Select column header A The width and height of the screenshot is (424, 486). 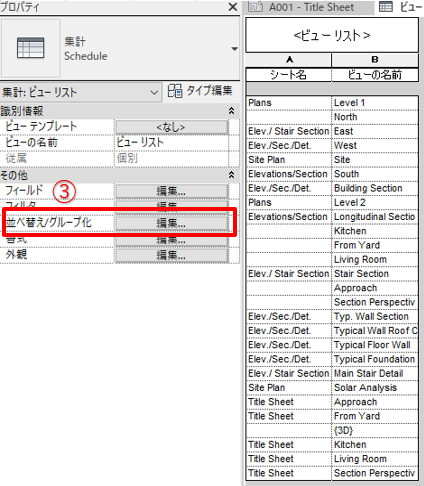click(x=289, y=60)
